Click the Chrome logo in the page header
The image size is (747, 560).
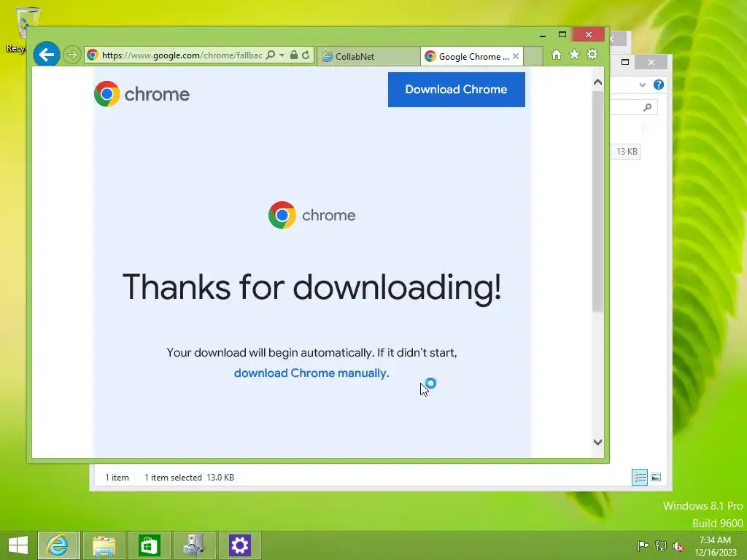pos(142,94)
